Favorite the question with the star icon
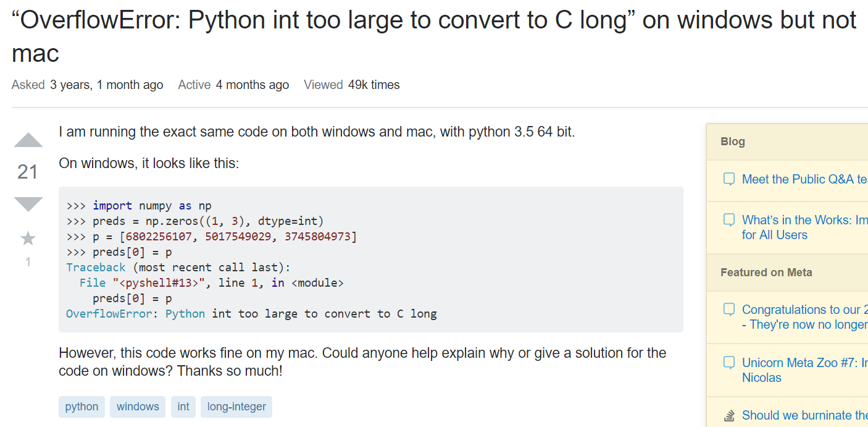 (x=28, y=238)
